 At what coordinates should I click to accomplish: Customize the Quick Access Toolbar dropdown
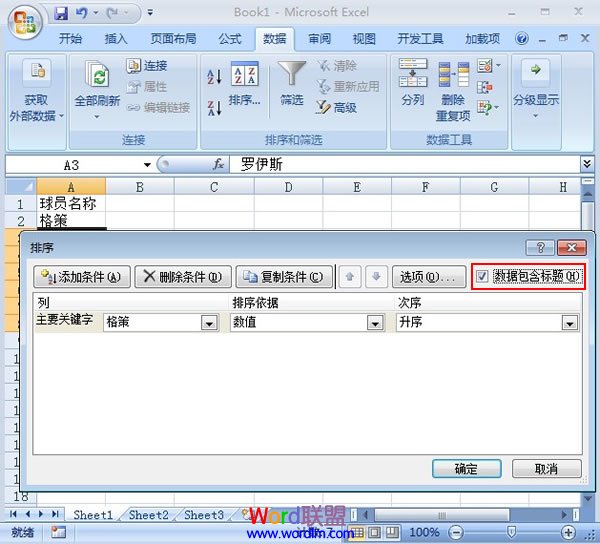tap(150, 13)
